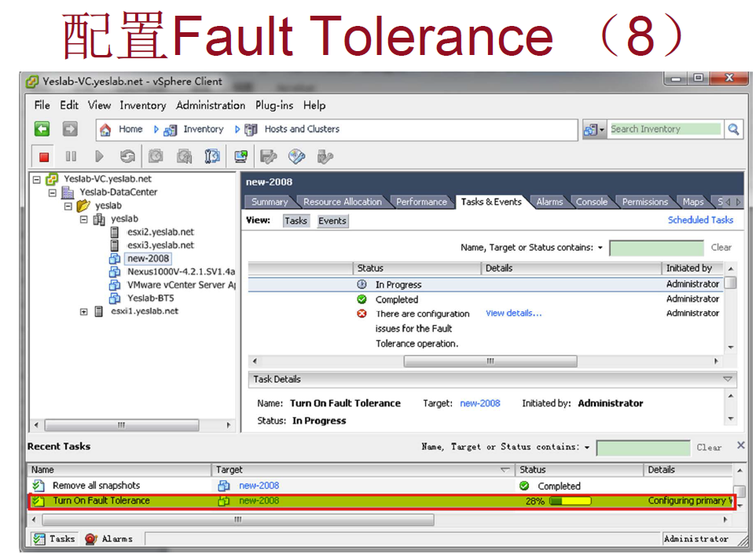Click the Tasks icon in status bar

pyautogui.click(x=39, y=538)
